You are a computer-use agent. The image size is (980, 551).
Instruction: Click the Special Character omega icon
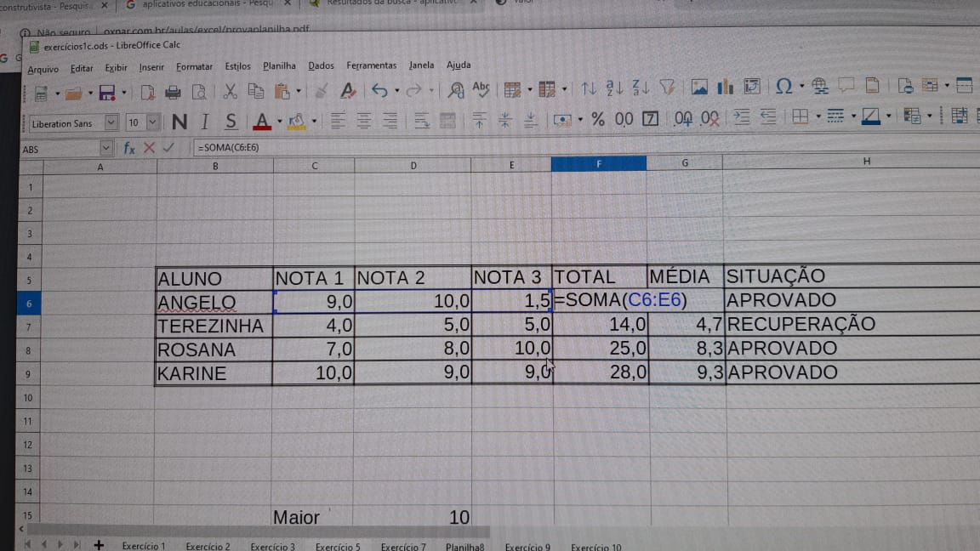pyautogui.click(x=783, y=86)
